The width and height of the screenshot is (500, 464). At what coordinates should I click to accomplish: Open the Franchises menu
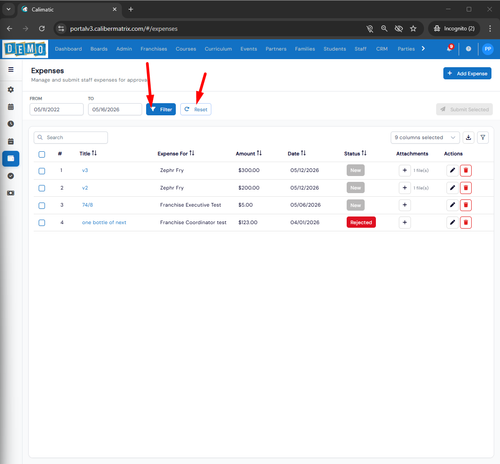click(154, 49)
